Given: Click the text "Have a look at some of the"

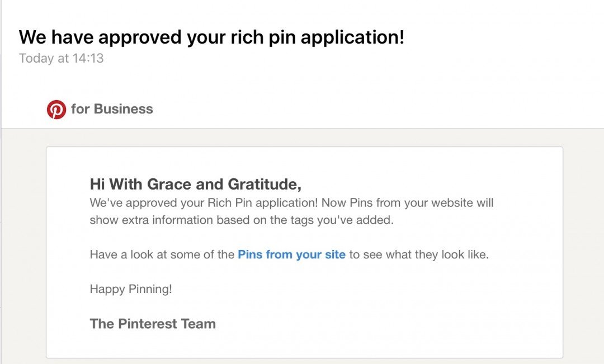Looking at the screenshot, I should (162, 255).
